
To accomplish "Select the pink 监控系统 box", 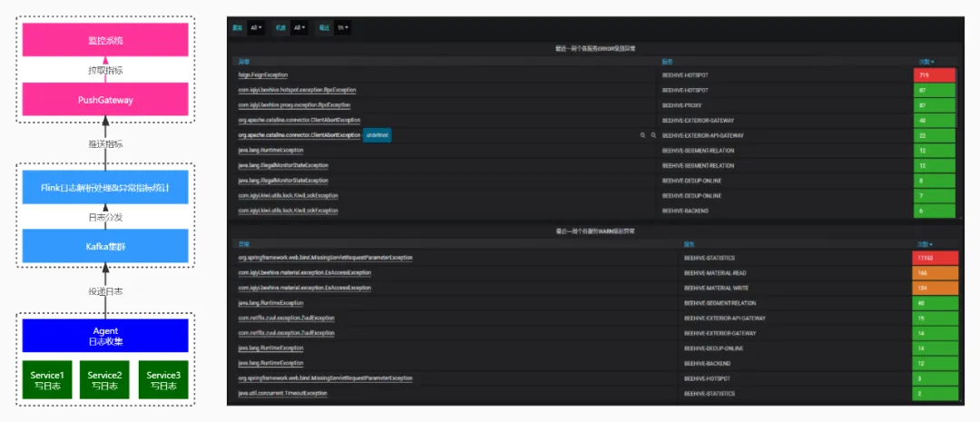I will 105,41.
